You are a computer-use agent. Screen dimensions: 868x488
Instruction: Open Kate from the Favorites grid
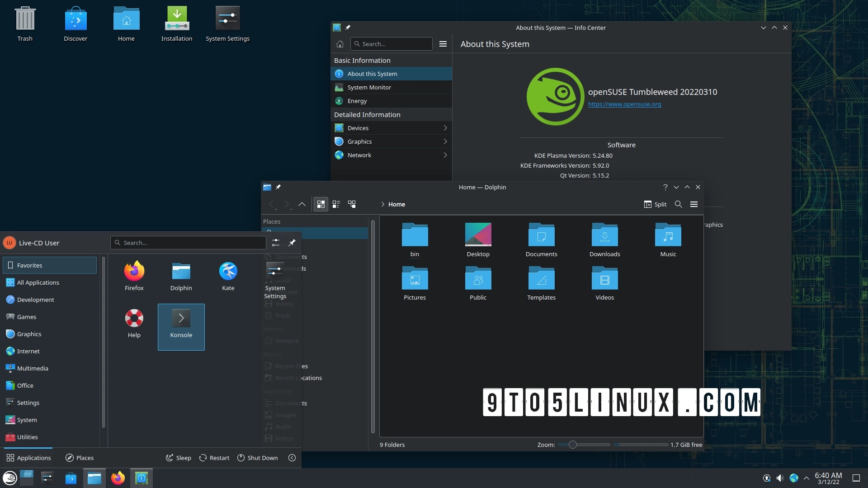click(x=228, y=276)
